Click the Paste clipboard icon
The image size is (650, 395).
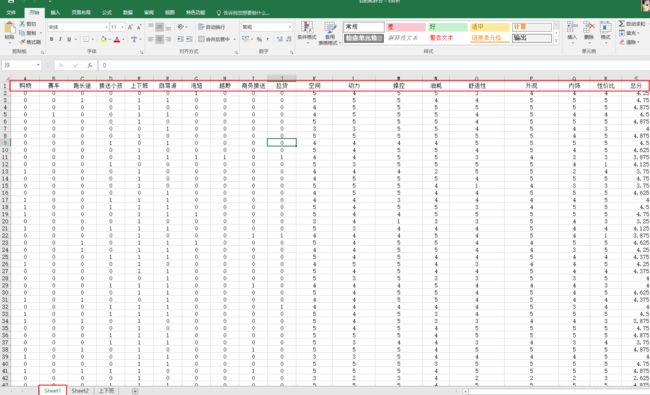pyautogui.click(x=10, y=28)
